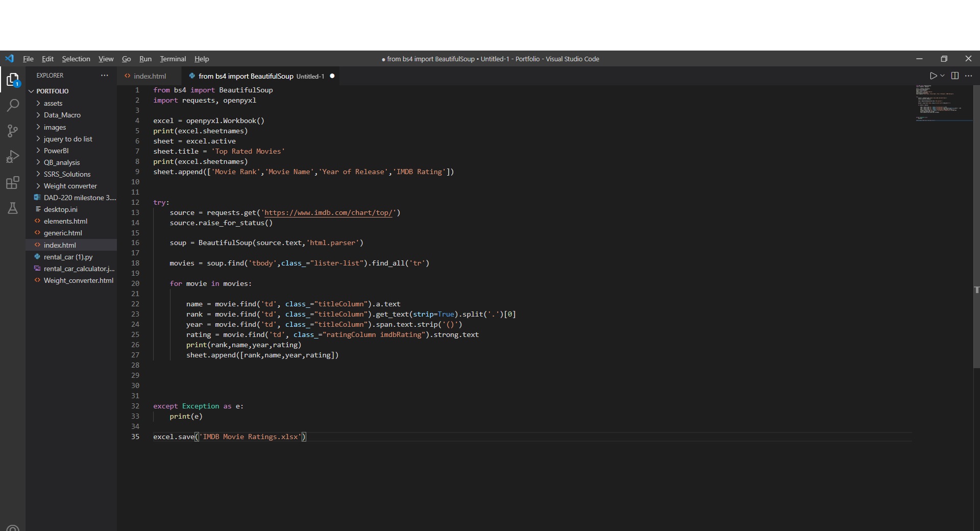980x531 pixels.
Task: Open Source Control view in activity bar
Action: 13,131
